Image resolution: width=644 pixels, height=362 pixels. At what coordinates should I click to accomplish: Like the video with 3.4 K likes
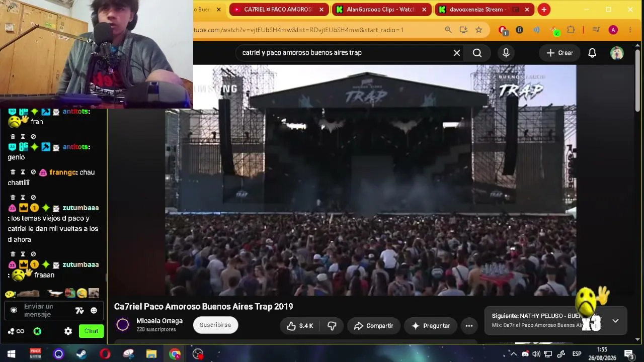click(300, 326)
